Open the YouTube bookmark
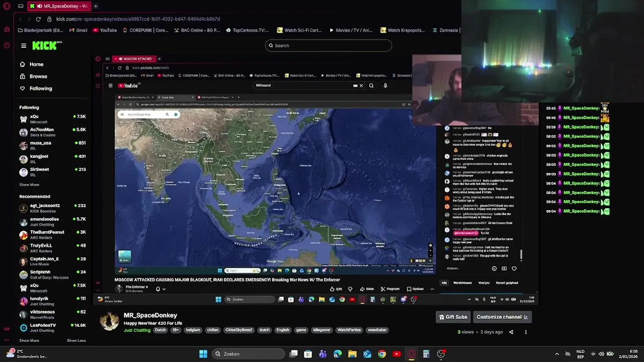Image resolution: width=644 pixels, height=362 pixels. pos(105,30)
